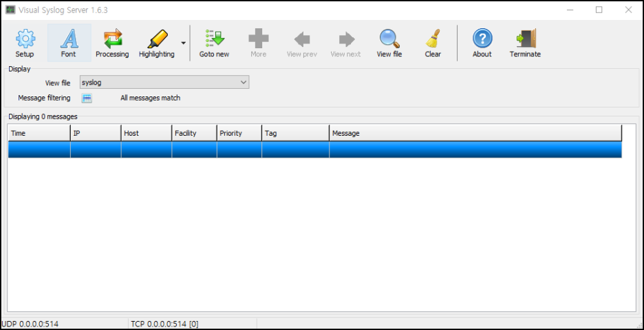Click the View file magnifier icon

tap(389, 39)
